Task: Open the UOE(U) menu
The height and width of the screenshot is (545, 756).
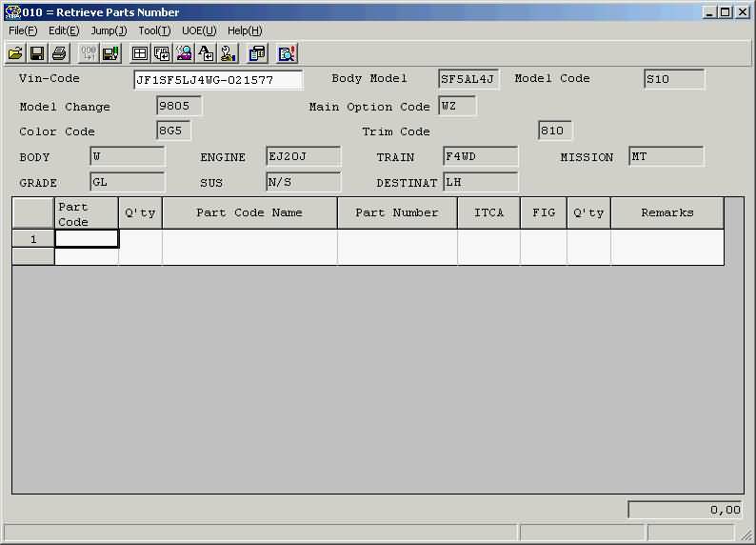Action: click(x=199, y=30)
